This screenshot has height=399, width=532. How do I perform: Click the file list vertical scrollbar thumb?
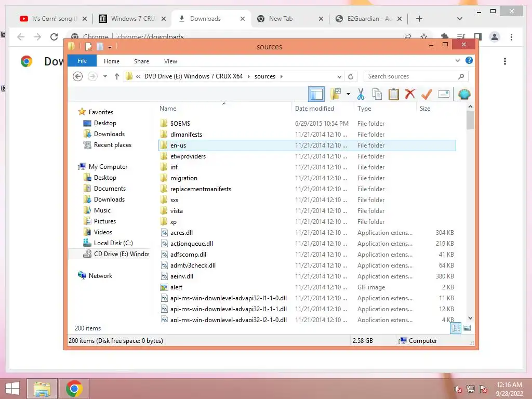(470, 120)
